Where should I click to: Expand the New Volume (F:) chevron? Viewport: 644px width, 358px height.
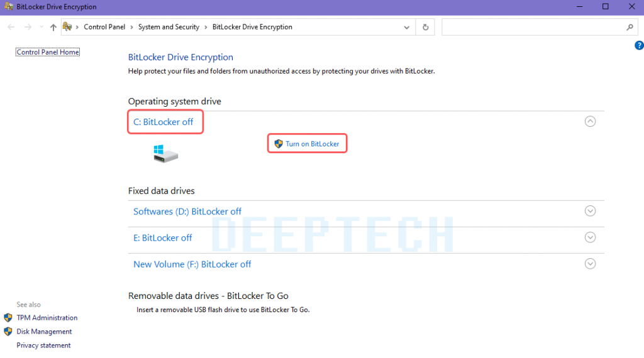tap(590, 264)
